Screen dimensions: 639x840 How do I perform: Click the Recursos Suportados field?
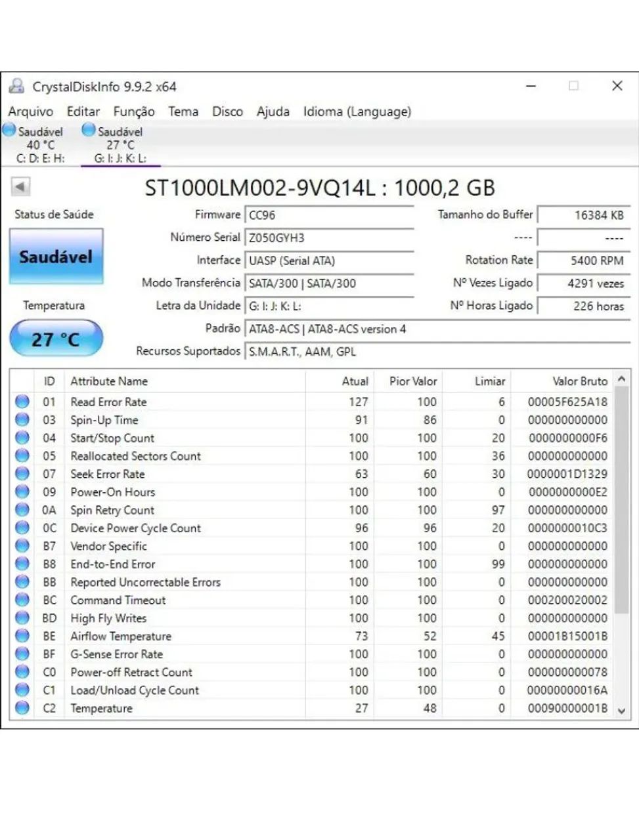click(x=437, y=352)
